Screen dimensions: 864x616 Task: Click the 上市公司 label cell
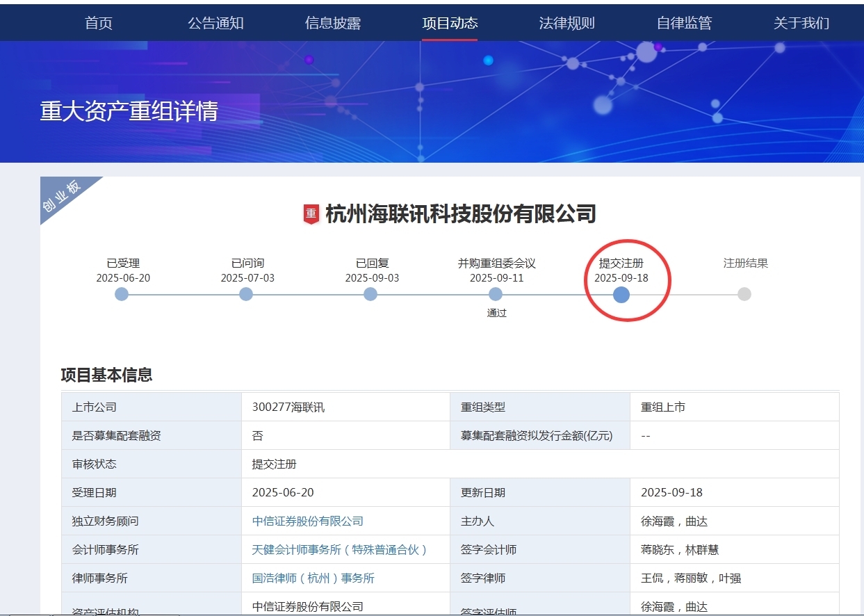tap(152, 407)
